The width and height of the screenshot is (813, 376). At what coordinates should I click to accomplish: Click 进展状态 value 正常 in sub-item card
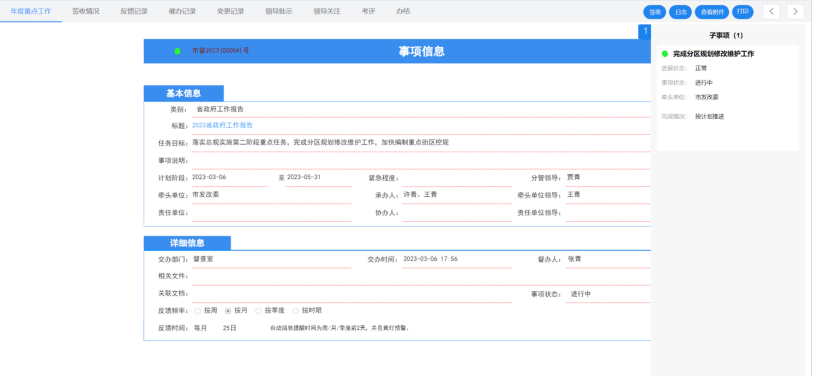pos(701,68)
